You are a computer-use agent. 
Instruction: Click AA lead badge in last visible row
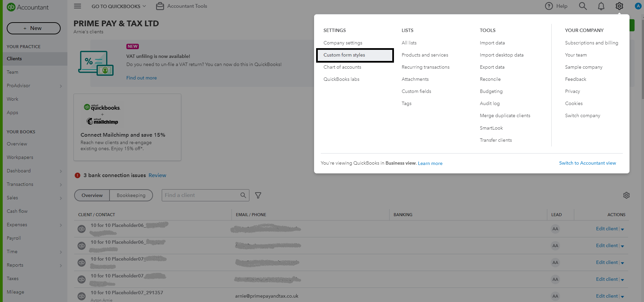555,296
